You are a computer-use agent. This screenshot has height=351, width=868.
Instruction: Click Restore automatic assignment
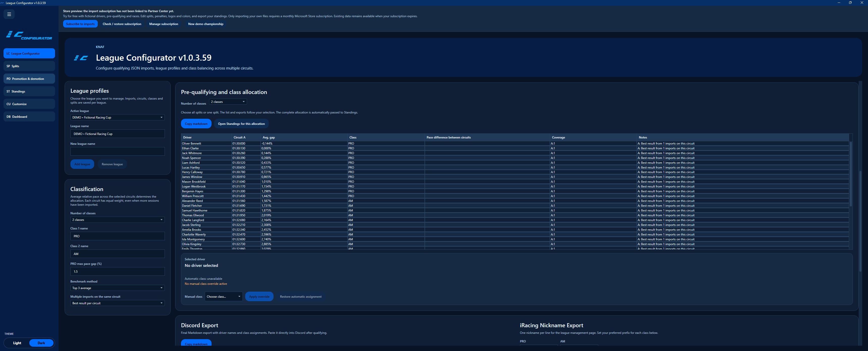coord(301,297)
